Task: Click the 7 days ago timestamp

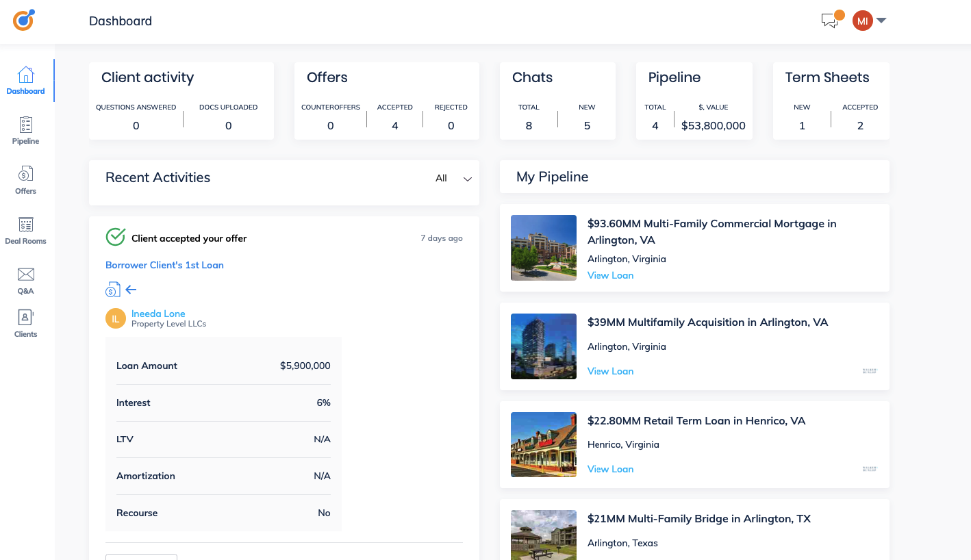Action: point(442,238)
